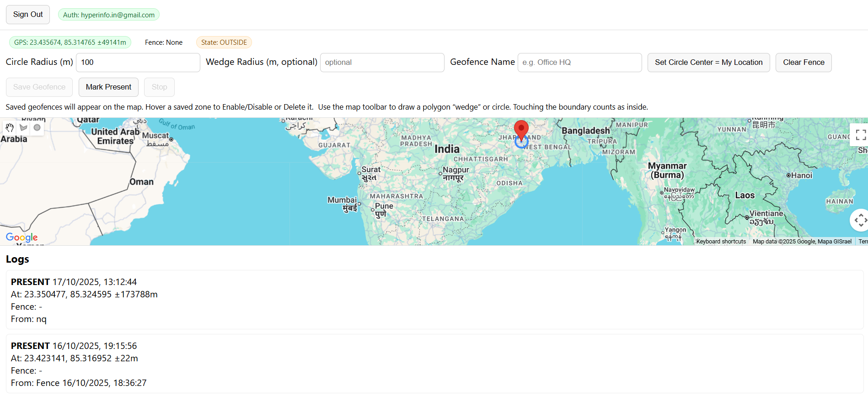The width and height of the screenshot is (868, 396).
Task: Select log entry PRESENT 16/10/2025, 19:15:56
Action: pyautogui.click(x=434, y=364)
